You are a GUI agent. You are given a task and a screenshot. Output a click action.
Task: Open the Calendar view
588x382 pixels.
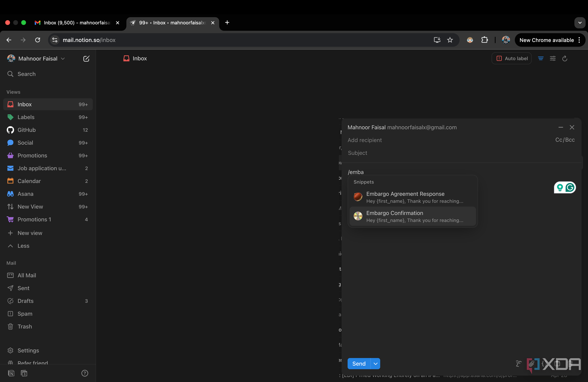tap(48, 181)
